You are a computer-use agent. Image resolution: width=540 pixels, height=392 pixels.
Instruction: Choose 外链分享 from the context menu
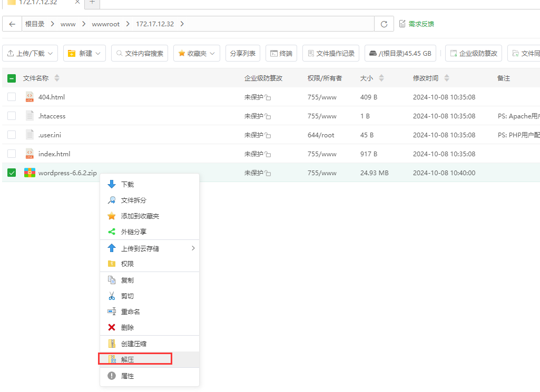pos(150,232)
